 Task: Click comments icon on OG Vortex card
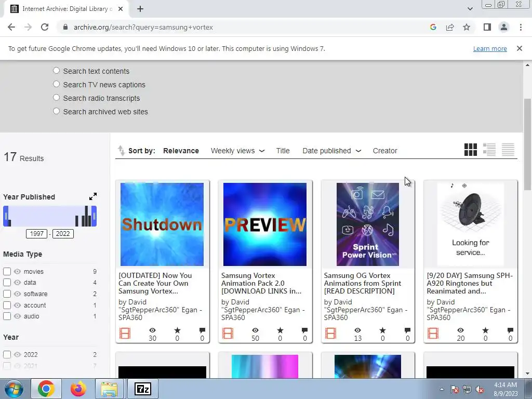click(x=407, y=330)
